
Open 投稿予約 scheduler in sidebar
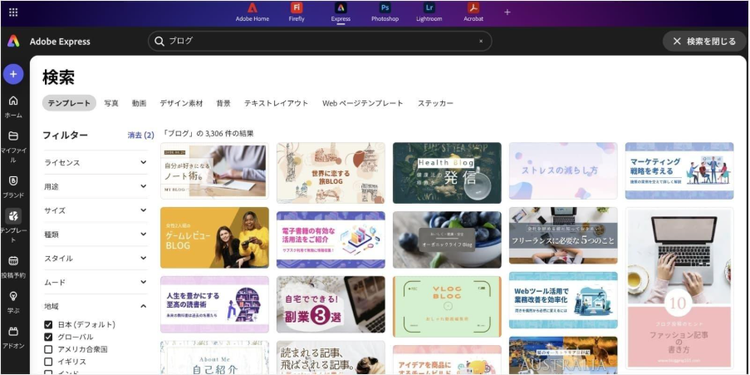pos(13,267)
